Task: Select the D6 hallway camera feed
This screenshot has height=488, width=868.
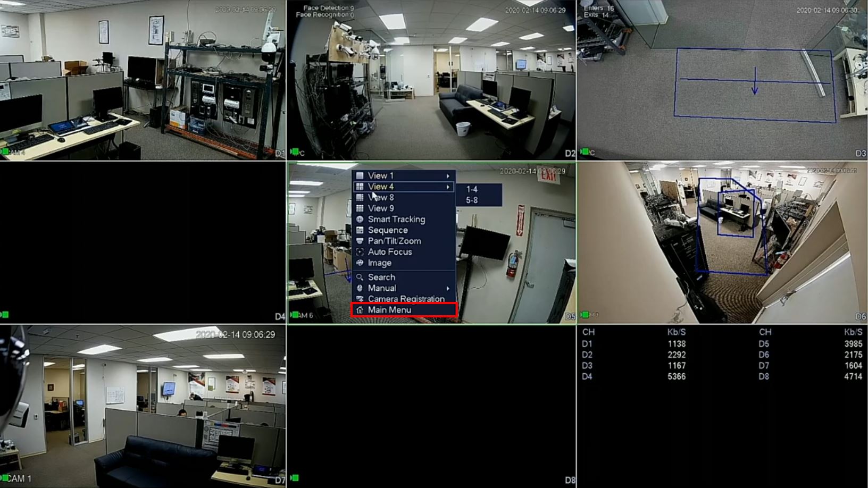Action: (722, 242)
